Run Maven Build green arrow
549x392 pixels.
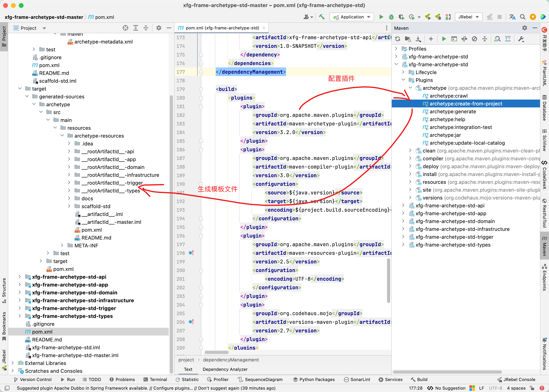(444, 39)
